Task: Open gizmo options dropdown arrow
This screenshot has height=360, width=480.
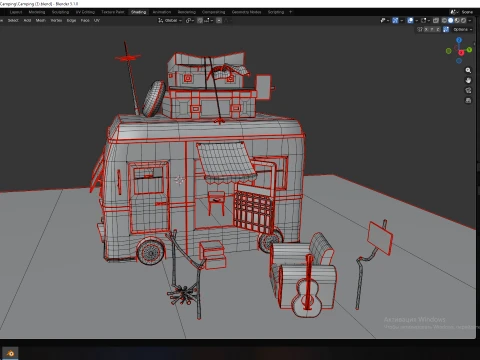Action: (x=402, y=20)
